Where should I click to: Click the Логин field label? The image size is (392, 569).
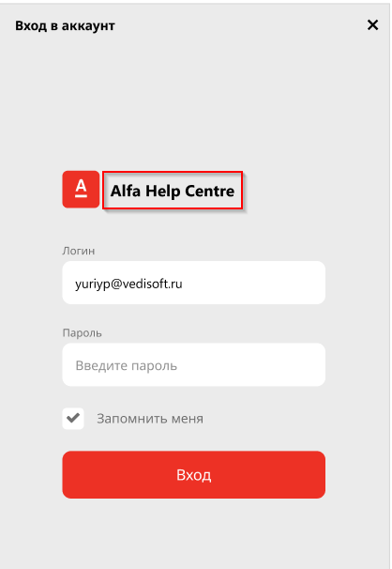tap(79, 251)
